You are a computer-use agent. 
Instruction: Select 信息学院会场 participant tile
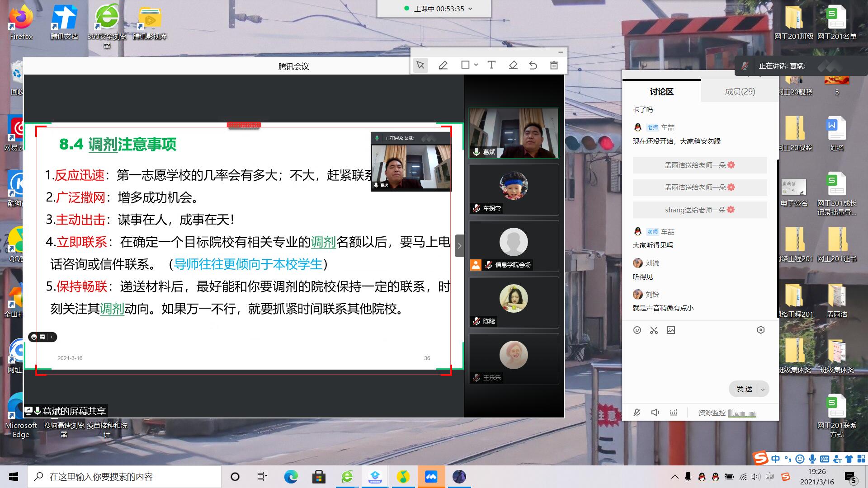(x=514, y=246)
